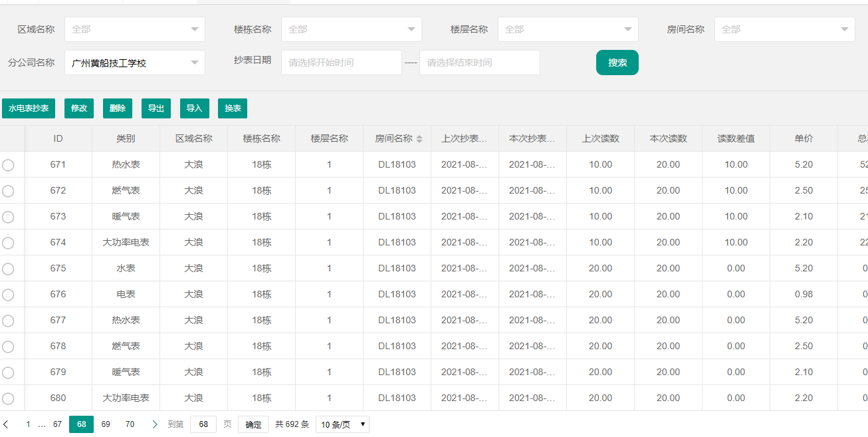The height and width of the screenshot is (437, 868).
Task: Click the 请选择开始时间 date field
Action: 341,63
